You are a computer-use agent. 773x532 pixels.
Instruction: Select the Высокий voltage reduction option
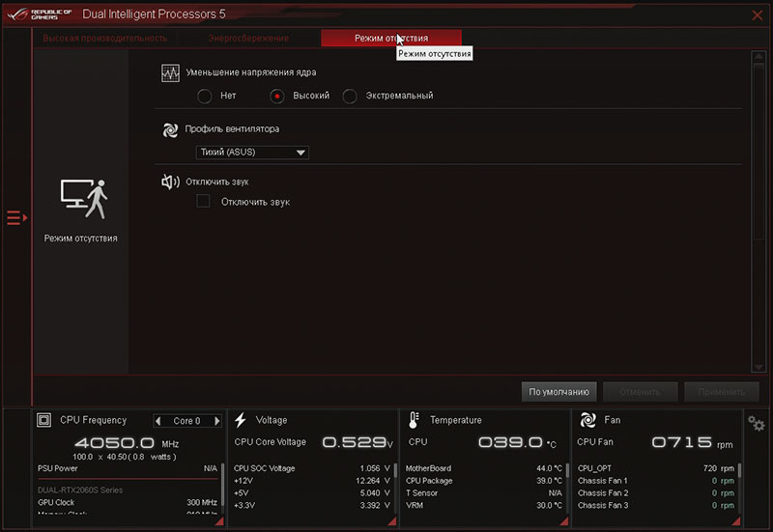[277, 96]
